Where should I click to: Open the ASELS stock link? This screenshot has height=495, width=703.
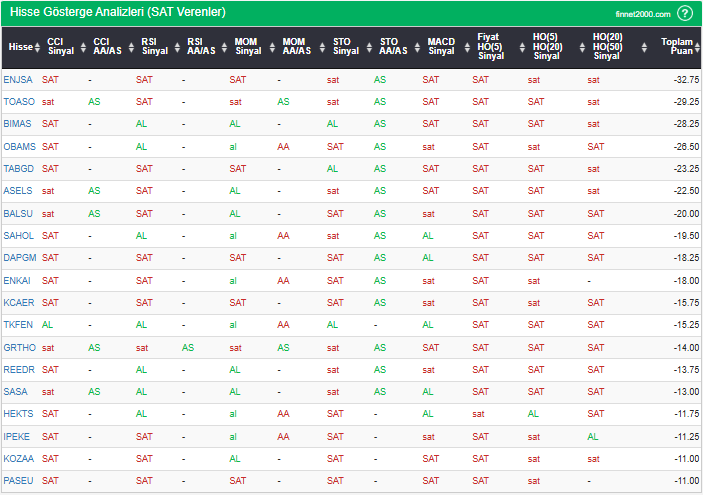pos(18,191)
